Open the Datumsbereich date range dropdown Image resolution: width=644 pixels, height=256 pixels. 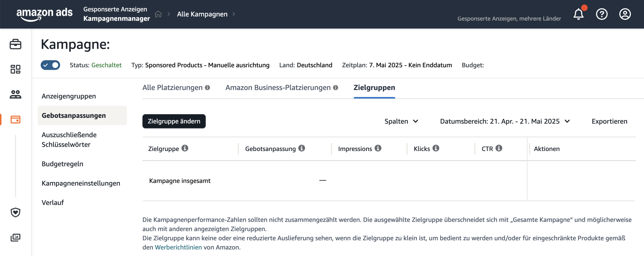pos(505,121)
